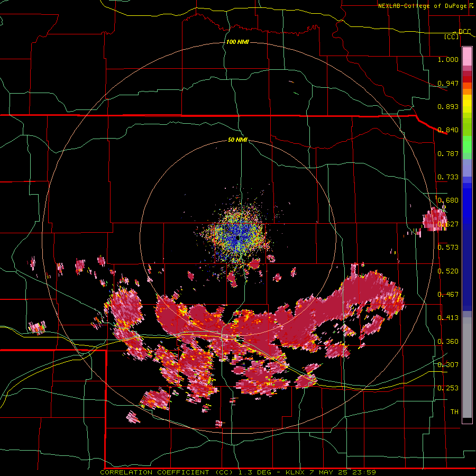Click the 50 NMI range ring label
This screenshot has height=476, width=476.
237,140
